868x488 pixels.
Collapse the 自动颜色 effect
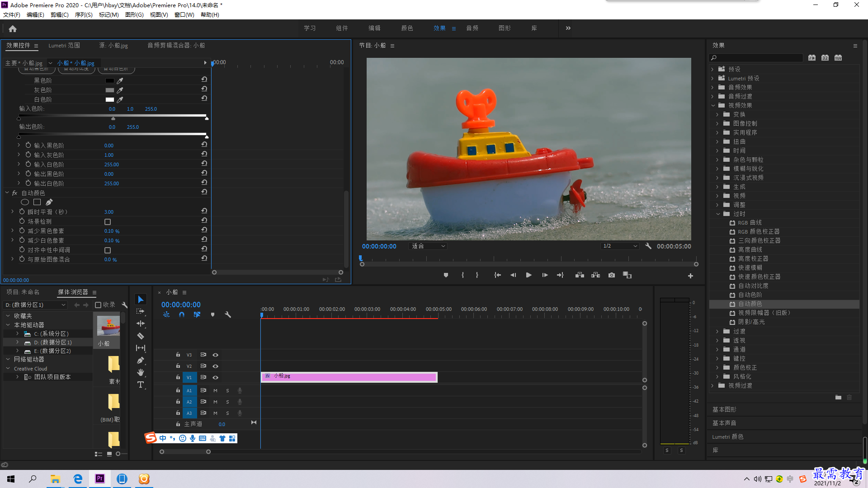7,192
